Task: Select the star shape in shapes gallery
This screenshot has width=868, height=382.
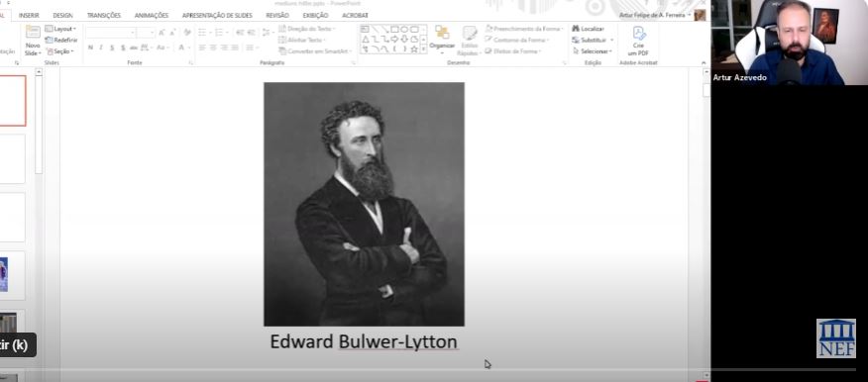Action: point(414,48)
